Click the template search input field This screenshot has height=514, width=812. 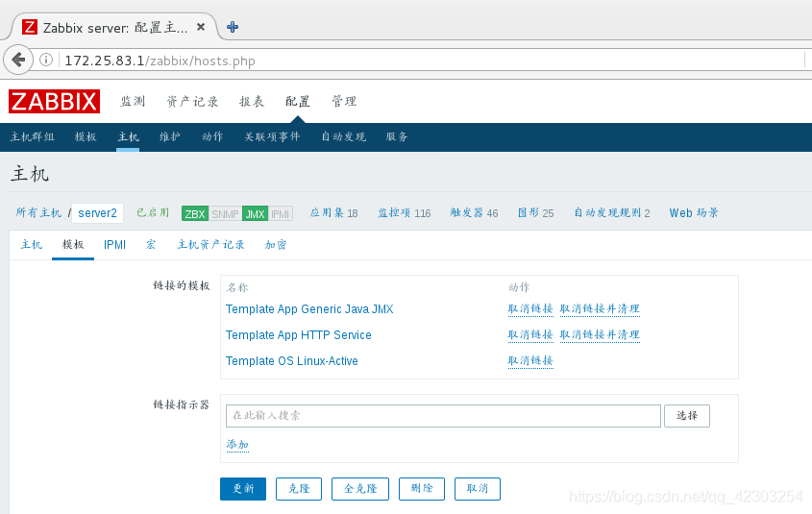click(x=443, y=416)
